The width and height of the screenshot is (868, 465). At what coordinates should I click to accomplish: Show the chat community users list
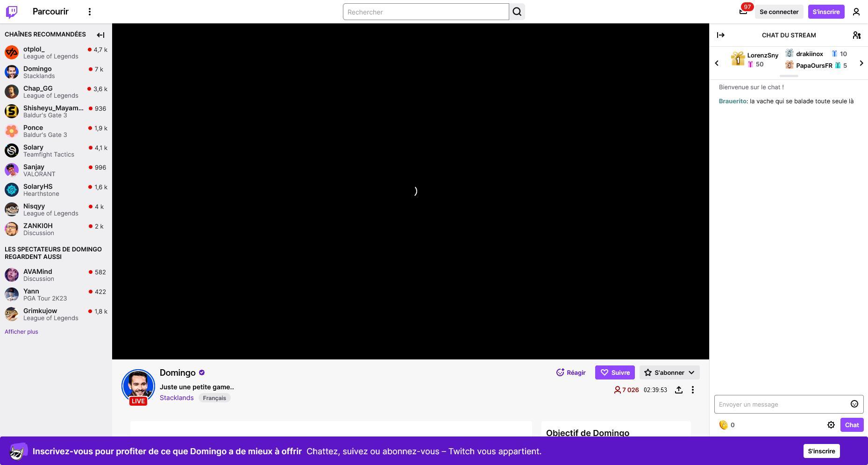coord(857,35)
